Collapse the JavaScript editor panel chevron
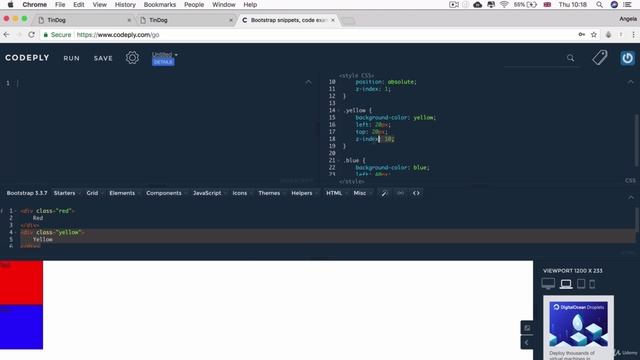Viewport: 640px width, 360px height. point(308,82)
